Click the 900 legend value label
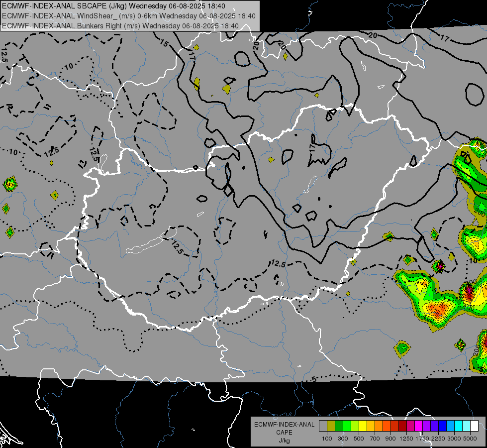Viewport: 487px width, 448px height. [390, 439]
